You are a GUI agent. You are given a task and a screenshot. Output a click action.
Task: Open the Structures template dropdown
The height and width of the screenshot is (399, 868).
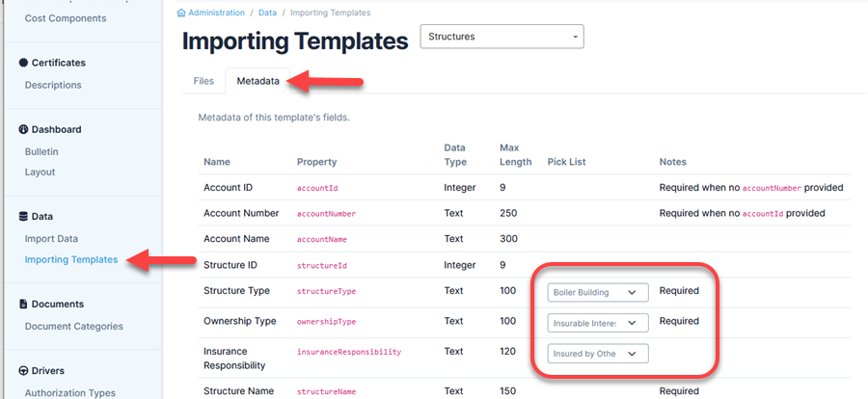click(x=502, y=37)
